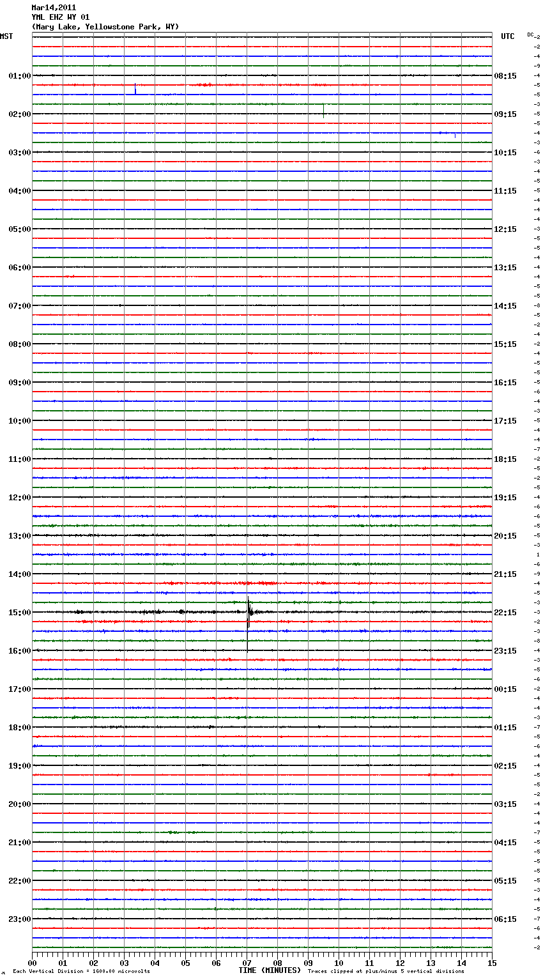Click the 22:15 UTC time label

(x=505, y=613)
